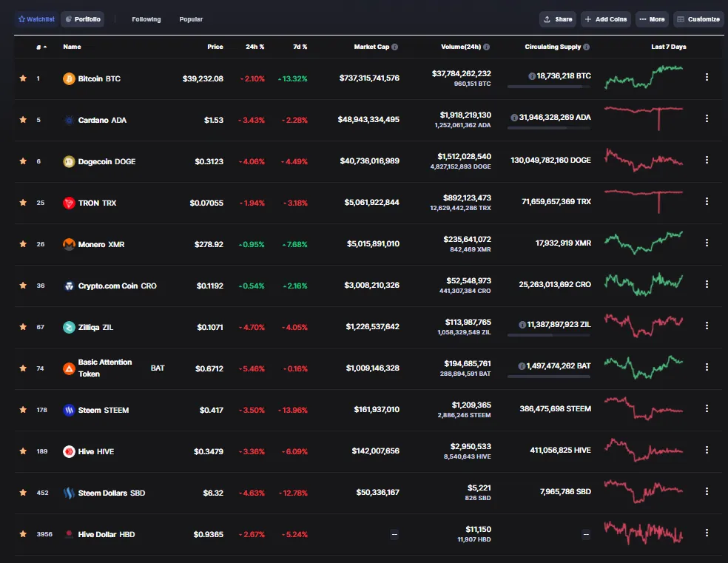Open the Monero row options menu
Viewport: 728px width, 563px height.
click(x=707, y=243)
